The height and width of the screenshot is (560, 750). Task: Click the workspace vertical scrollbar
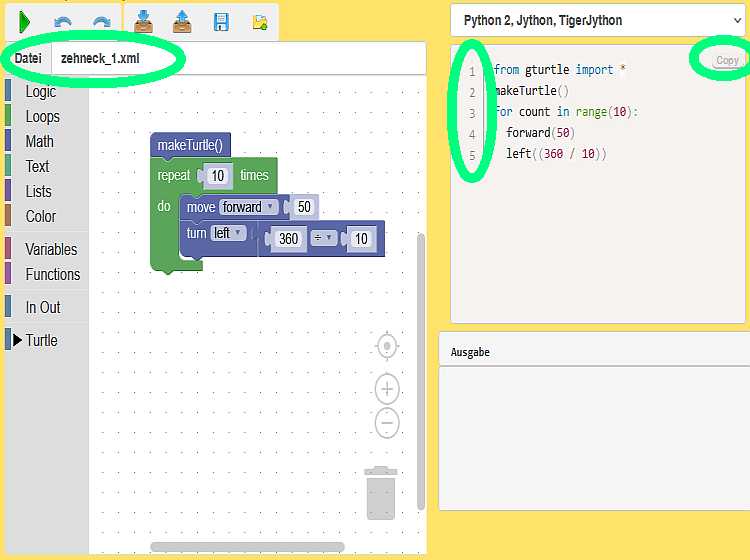click(421, 372)
